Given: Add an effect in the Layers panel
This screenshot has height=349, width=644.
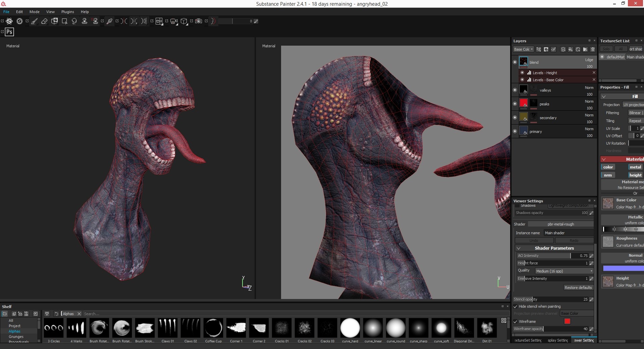Looking at the screenshot, I should [x=539, y=49].
